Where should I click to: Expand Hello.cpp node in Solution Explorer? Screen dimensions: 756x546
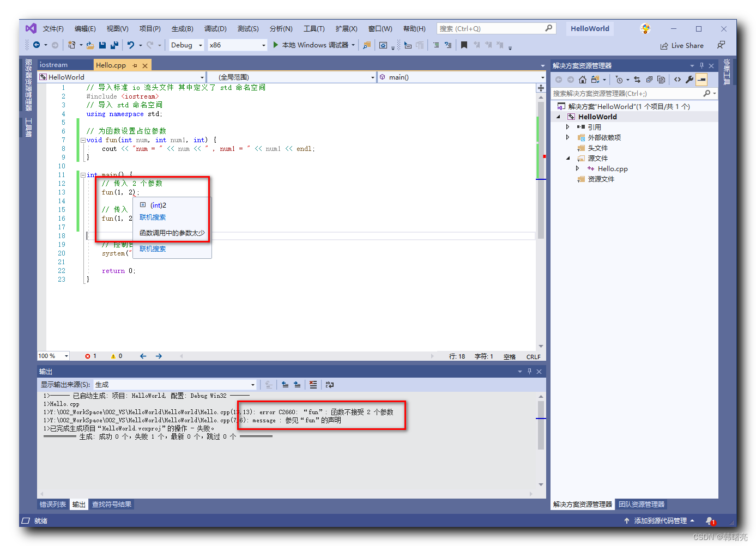[x=577, y=168]
